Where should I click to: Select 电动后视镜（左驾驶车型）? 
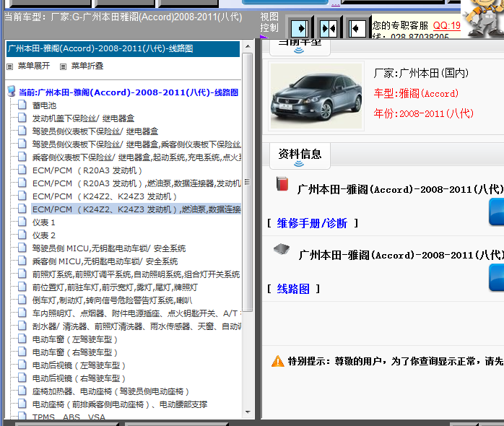click(x=79, y=365)
